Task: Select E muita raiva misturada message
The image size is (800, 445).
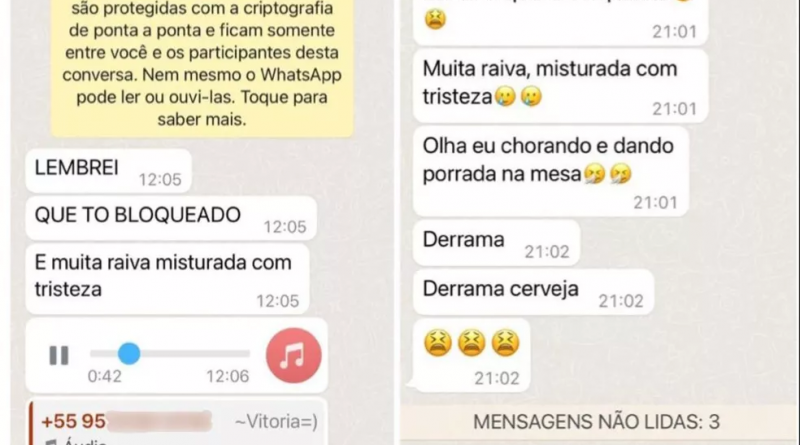Action: [x=168, y=279]
